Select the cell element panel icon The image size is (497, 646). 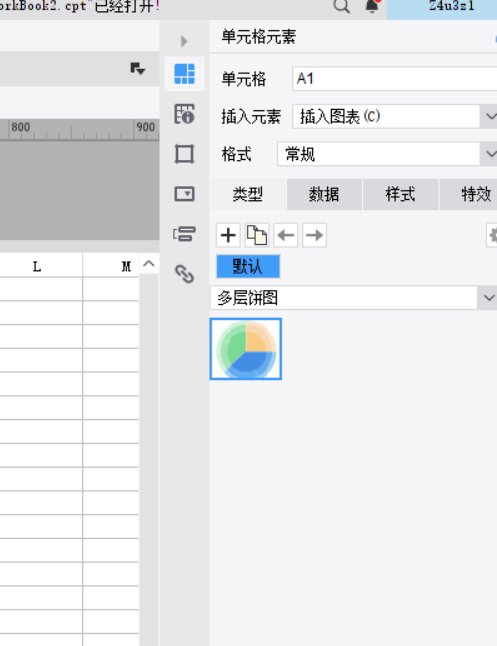point(184,74)
